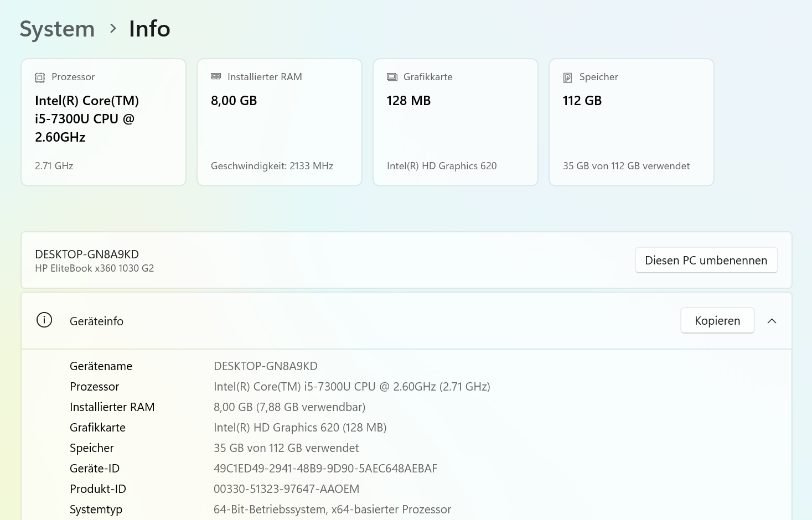Click the Geschwindigkeit: 2133 MHz text
812x520 pixels.
point(272,166)
